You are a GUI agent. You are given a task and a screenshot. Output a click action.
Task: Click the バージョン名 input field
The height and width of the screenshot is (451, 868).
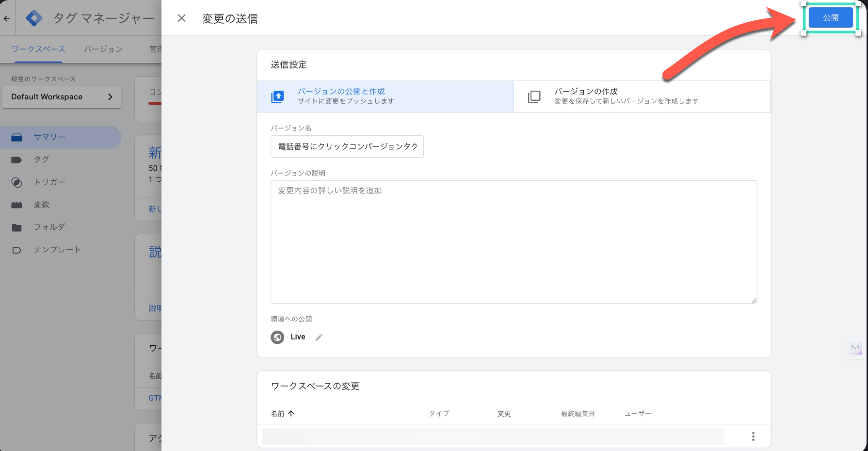[347, 146]
